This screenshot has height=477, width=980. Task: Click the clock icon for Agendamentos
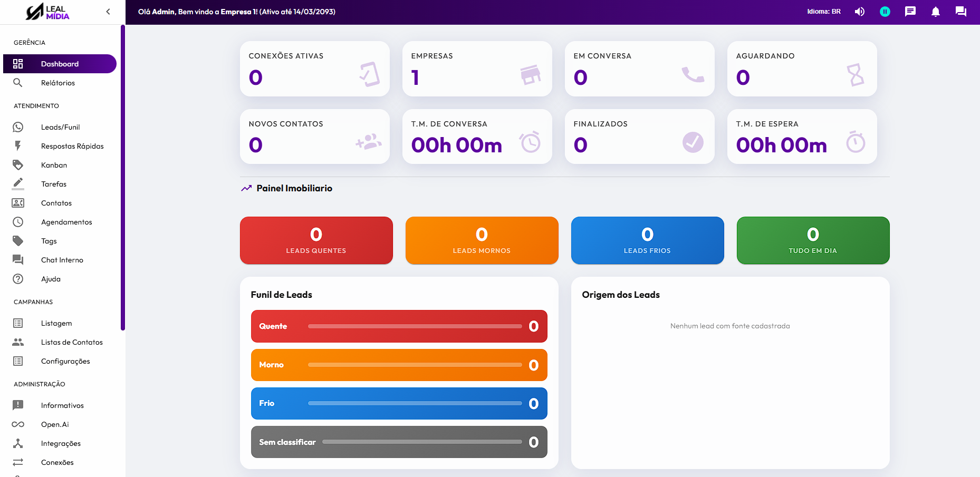click(x=18, y=222)
